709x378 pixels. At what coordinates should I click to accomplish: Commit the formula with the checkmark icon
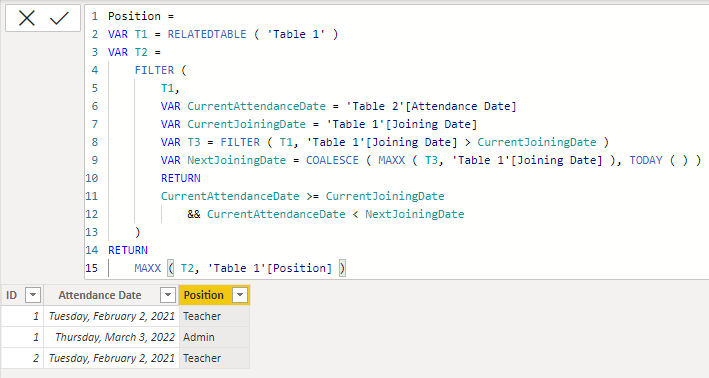point(59,19)
